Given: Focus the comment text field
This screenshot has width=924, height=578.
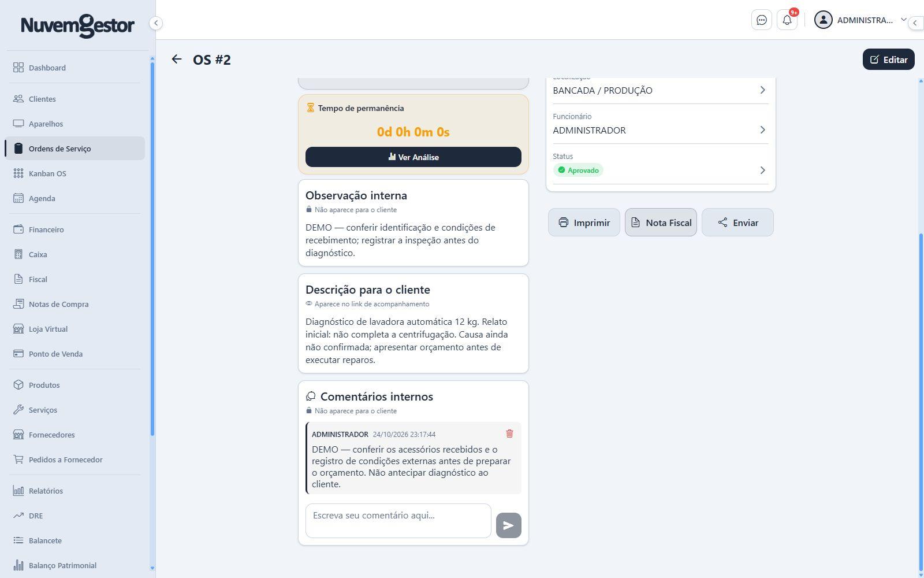Looking at the screenshot, I should click(x=398, y=521).
